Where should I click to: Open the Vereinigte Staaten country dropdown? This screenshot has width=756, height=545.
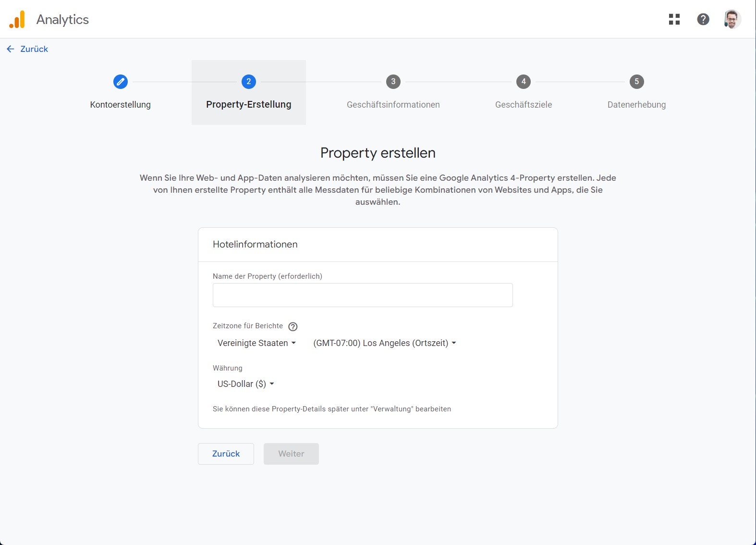pos(256,343)
